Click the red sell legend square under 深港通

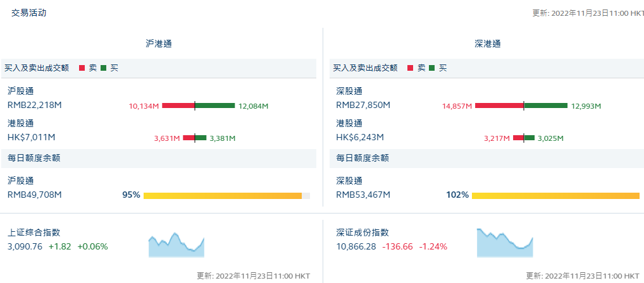click(x=410, y=68)
